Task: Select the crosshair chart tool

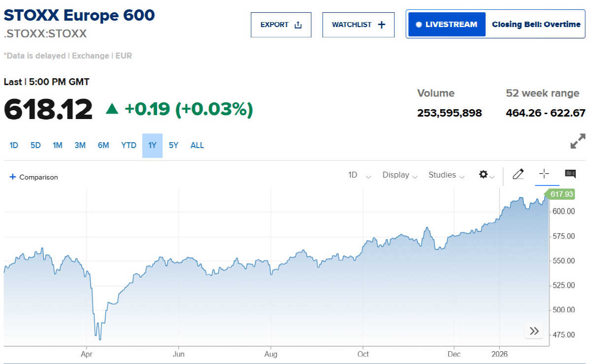Action: pos(544,174)
